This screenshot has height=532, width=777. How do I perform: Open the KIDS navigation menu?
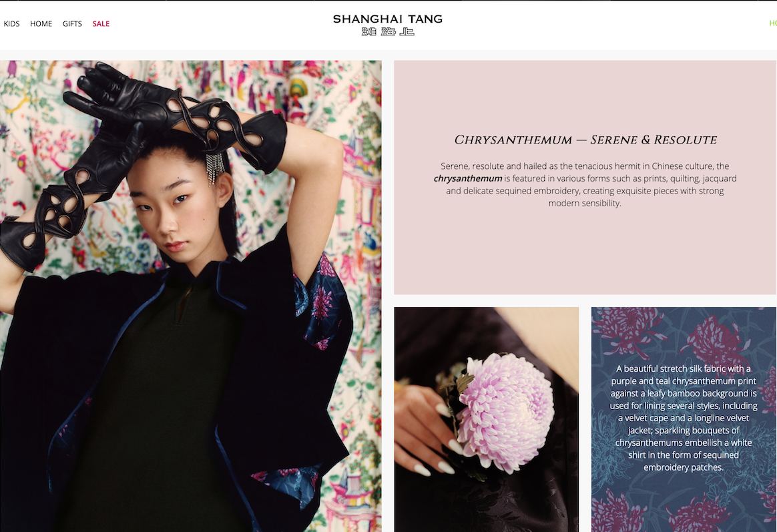(11, 24)
